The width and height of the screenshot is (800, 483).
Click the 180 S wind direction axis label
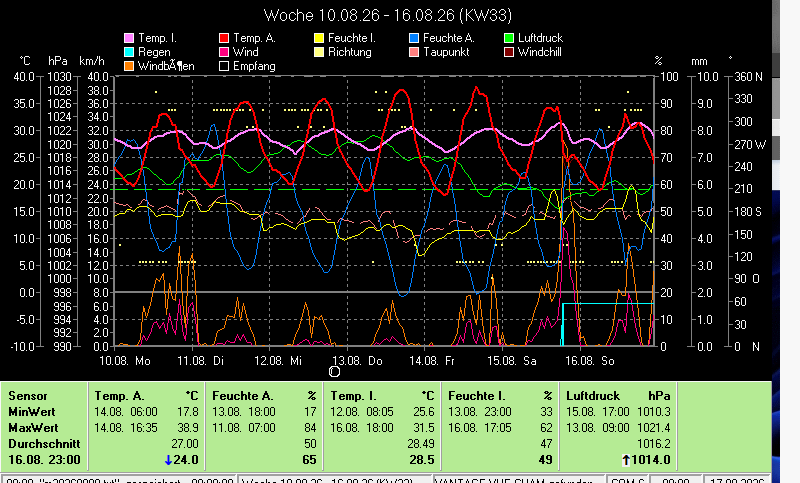click(747, 212)
